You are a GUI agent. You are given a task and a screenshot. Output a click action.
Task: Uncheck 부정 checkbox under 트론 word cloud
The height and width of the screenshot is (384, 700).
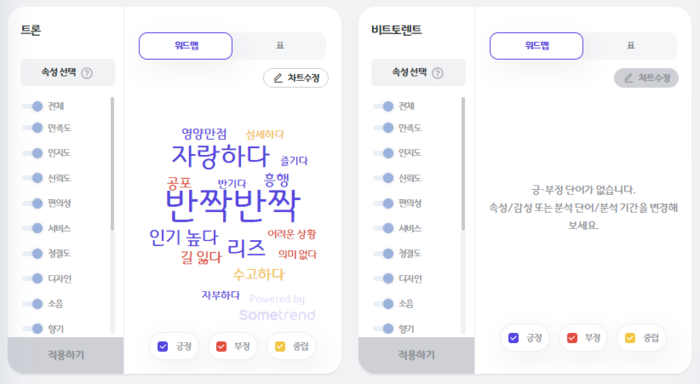coord(221,346)
